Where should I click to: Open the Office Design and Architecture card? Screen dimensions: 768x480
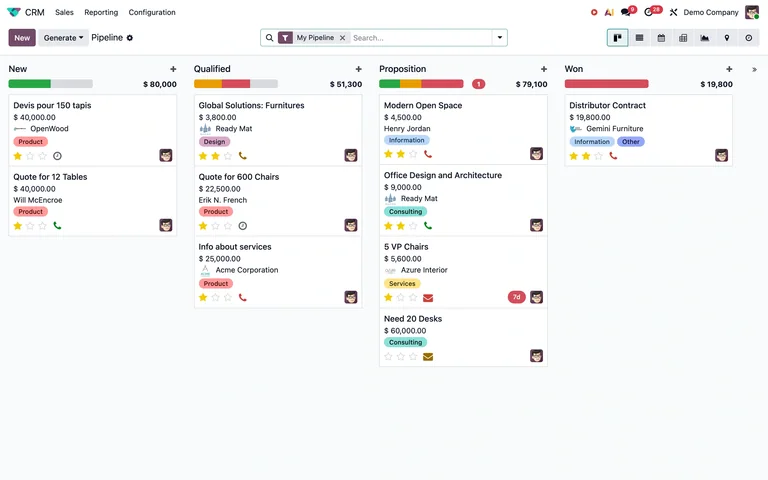463,200
